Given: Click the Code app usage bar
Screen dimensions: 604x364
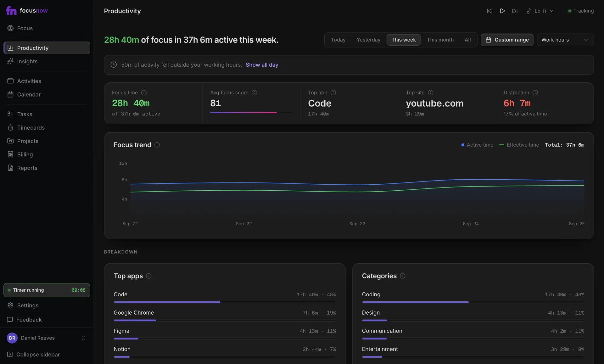Looking at the screenshot, I should [x=225, y=302].
